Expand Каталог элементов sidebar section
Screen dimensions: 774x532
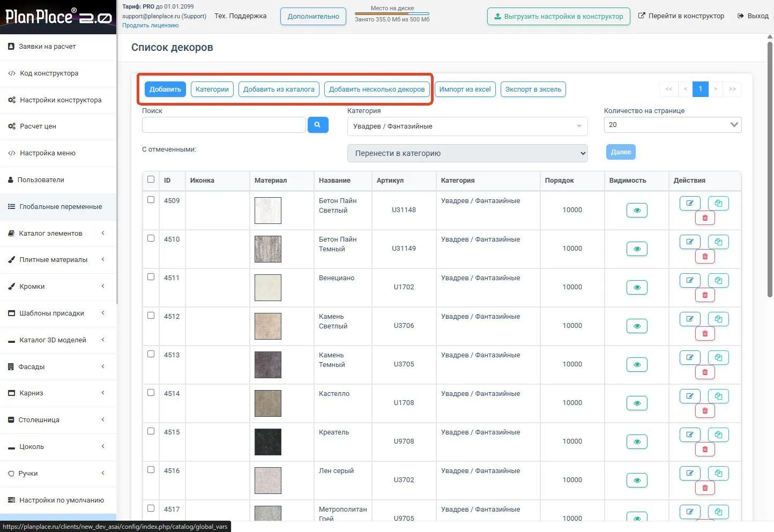click(58, 233)
